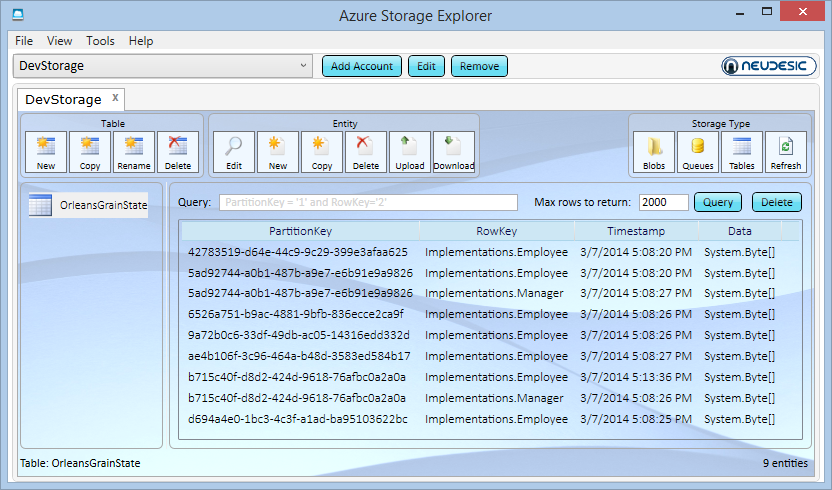Open the View menu
832x490 pixels.
click(x=59, y=41)
